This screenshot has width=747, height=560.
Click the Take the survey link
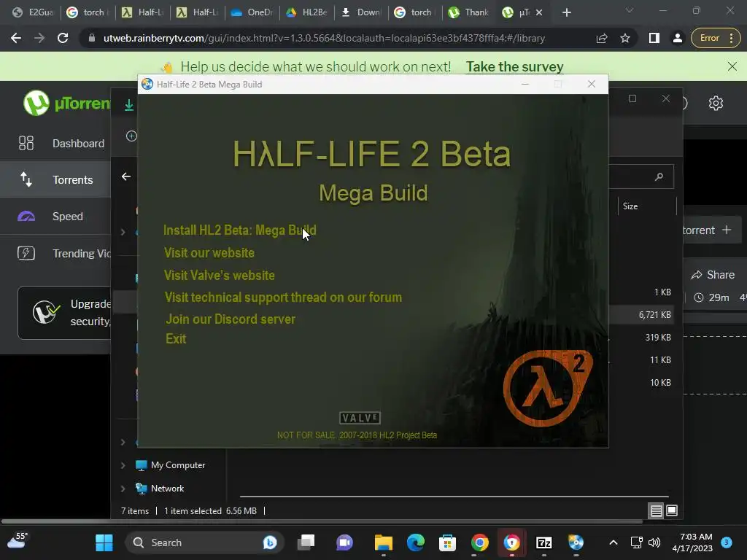pos(514,66)
